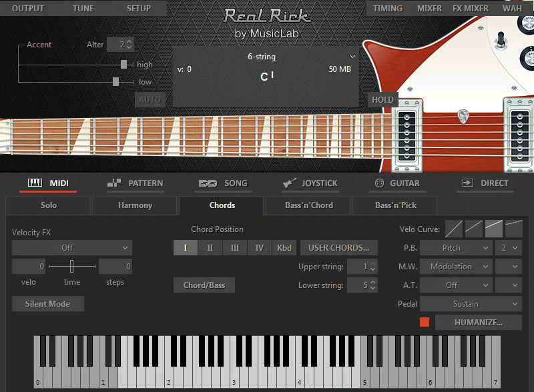Open the OUTPUT menu

pos(28,8)
